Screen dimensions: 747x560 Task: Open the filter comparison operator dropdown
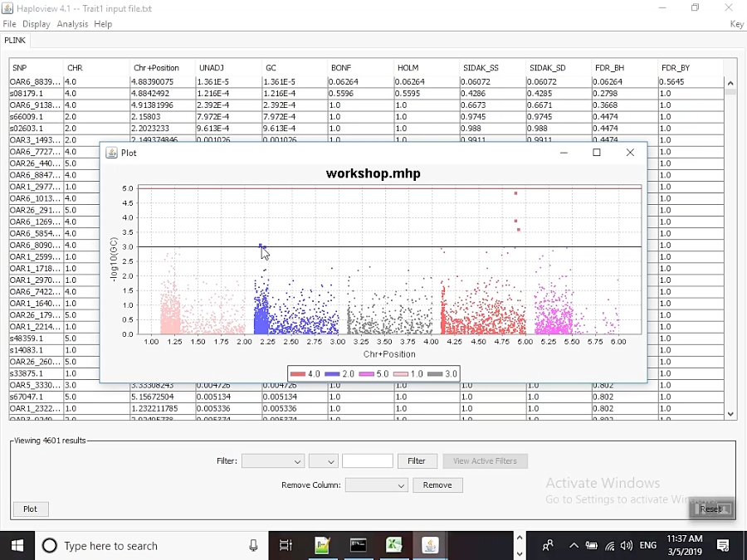pos(324,460)
